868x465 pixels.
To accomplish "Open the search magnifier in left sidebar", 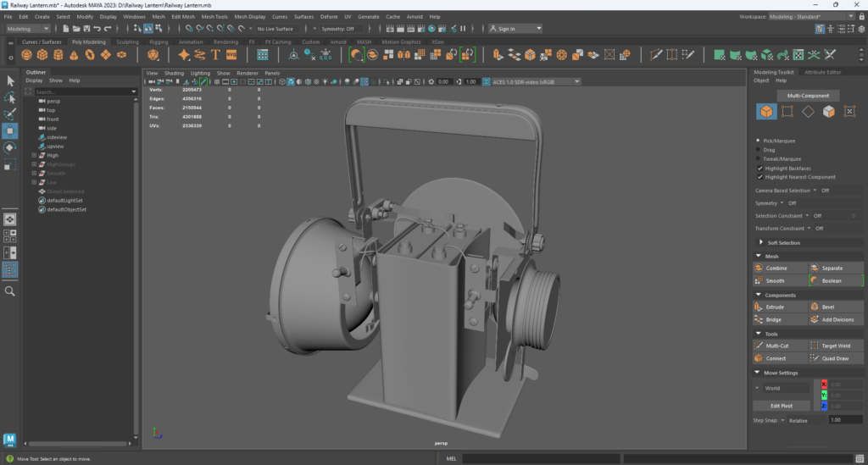I will pyautogui.click(x=10, y=291).
